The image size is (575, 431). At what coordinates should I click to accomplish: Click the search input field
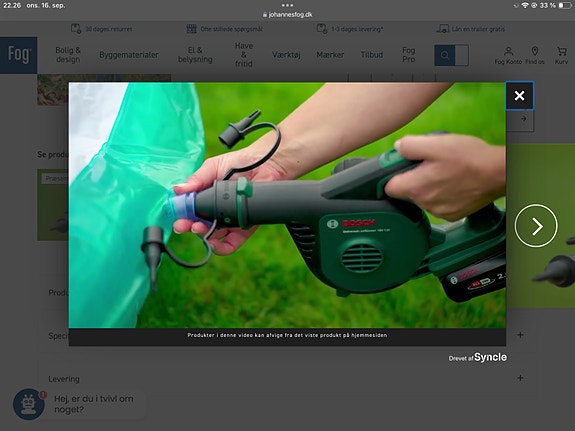pyautogui.click(x=462, y=55)
